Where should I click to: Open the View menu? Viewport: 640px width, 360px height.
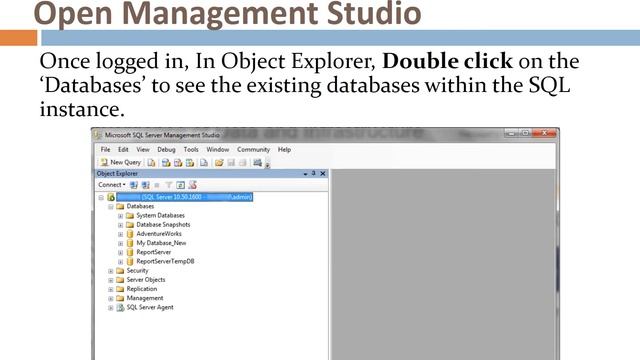(x=143, y=149)
